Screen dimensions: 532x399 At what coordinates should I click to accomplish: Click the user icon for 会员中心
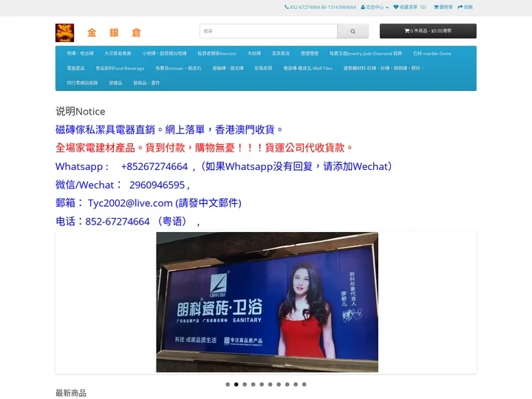click(363, 7)
